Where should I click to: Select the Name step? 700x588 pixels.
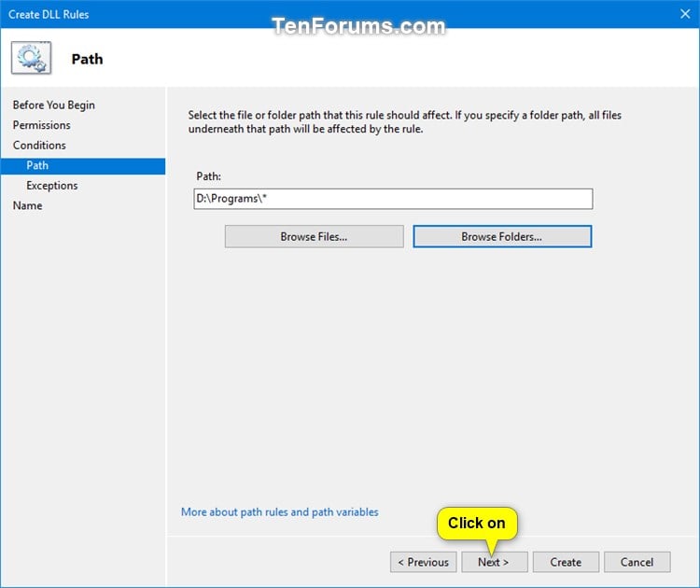coord(28,205)
